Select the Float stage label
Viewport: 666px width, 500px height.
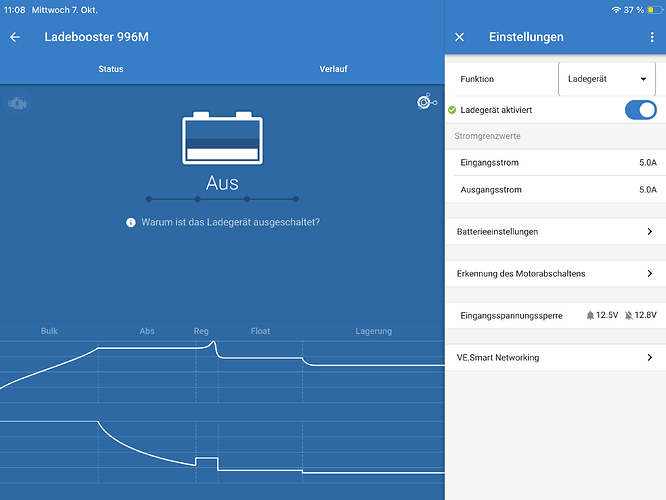click(x=260, y=331)
